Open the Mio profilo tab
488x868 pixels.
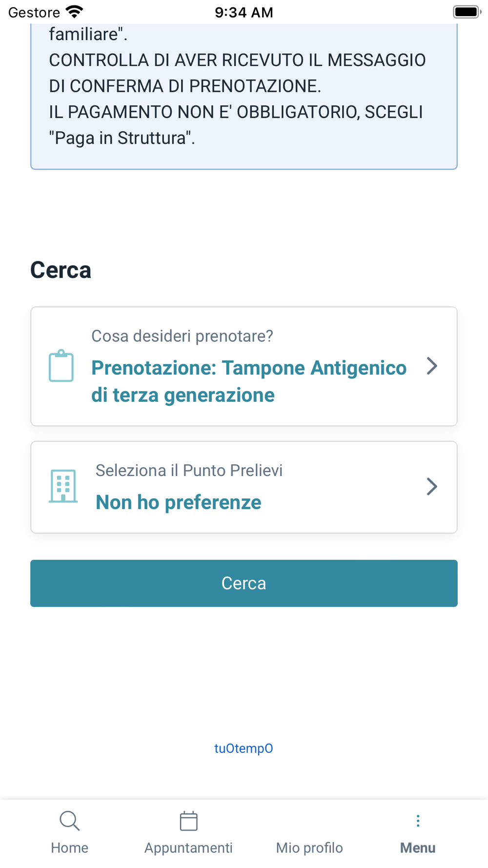tap(309, 847)
